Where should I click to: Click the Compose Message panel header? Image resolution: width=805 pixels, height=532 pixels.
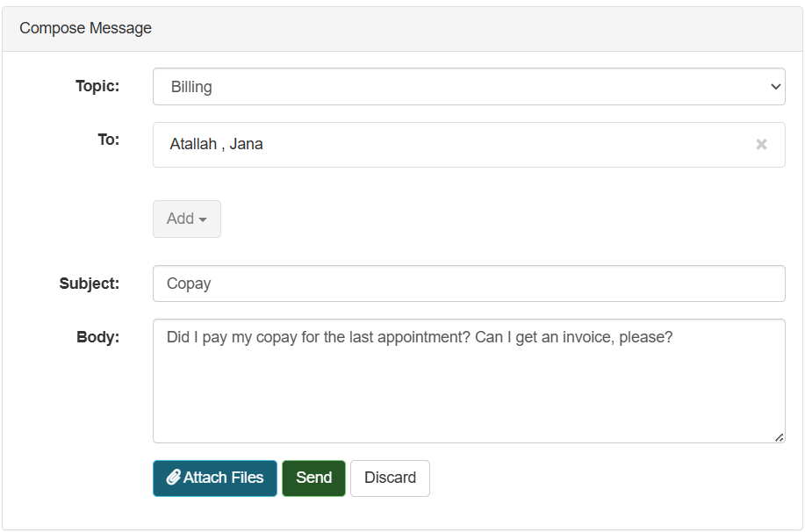click(x=402, y=28)
